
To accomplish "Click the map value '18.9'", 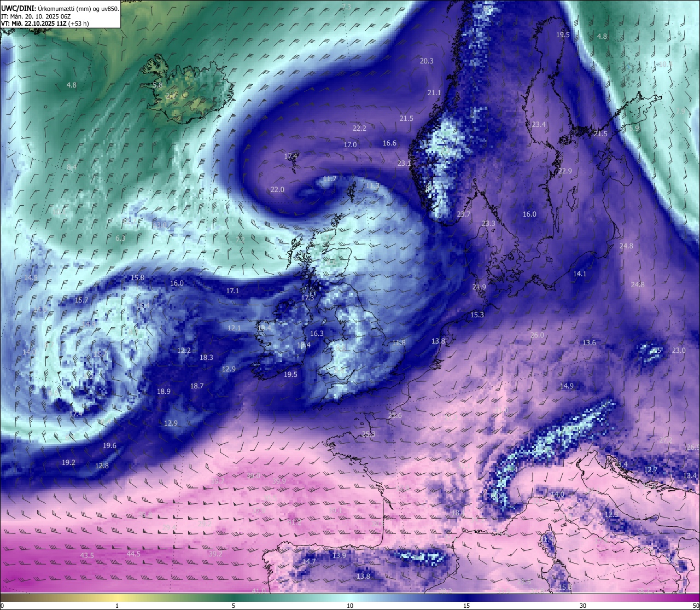I will (164, 391).
